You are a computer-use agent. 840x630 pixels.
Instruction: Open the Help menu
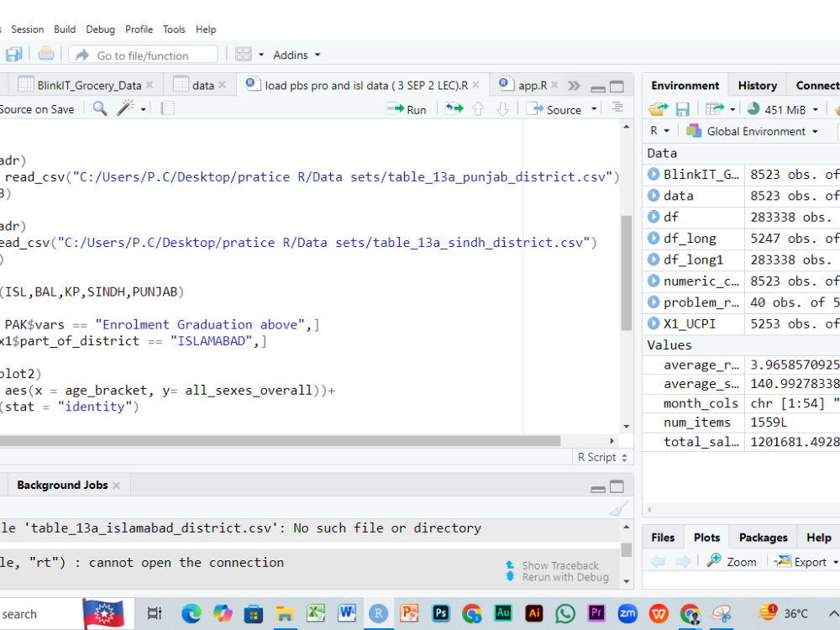coord(206,29)
